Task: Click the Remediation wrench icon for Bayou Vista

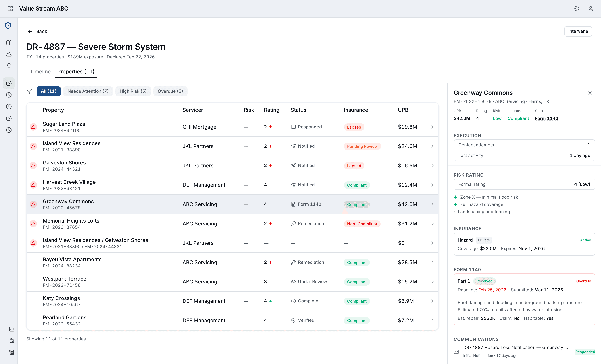Action: point(293,262)
